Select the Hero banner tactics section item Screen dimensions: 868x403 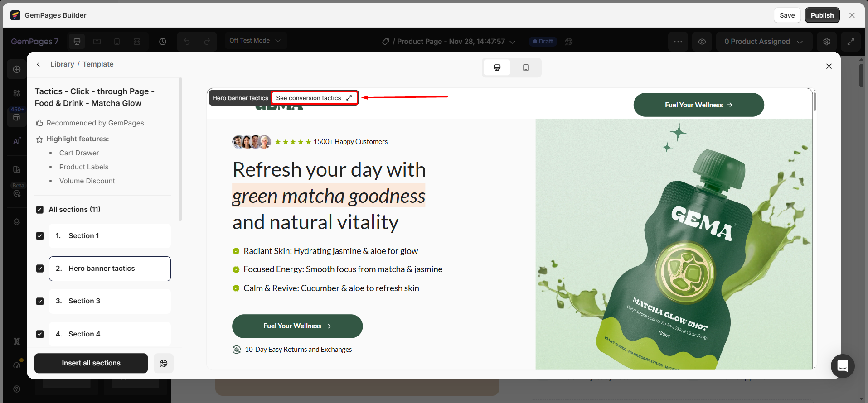click(x=110, y=269)
